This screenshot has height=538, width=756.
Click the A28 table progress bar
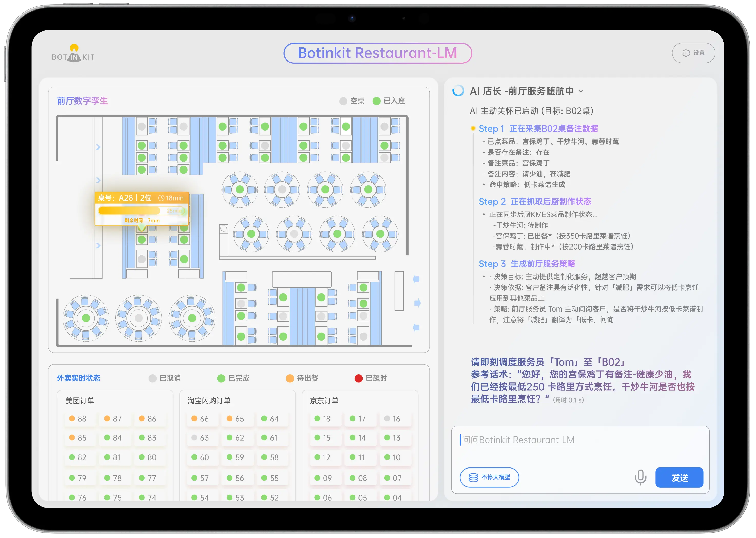[x=141, y=211]
